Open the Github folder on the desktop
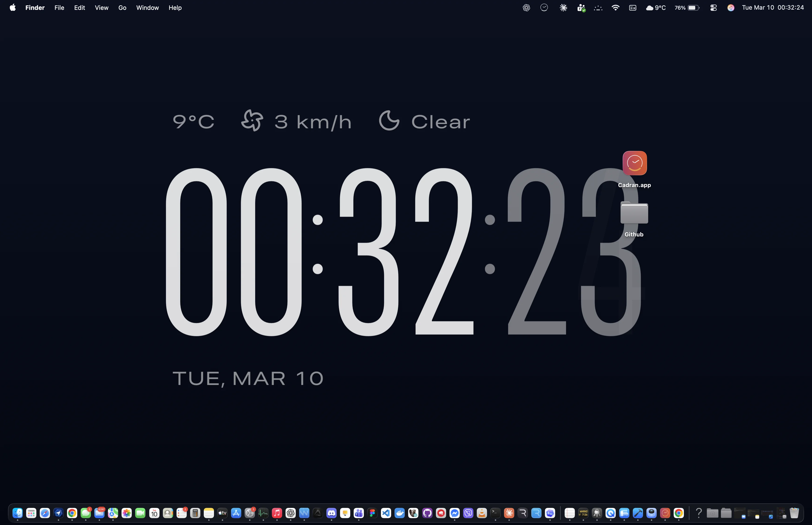Image resolution: width=812 pixels, height=525 pixels. point(634,213)
